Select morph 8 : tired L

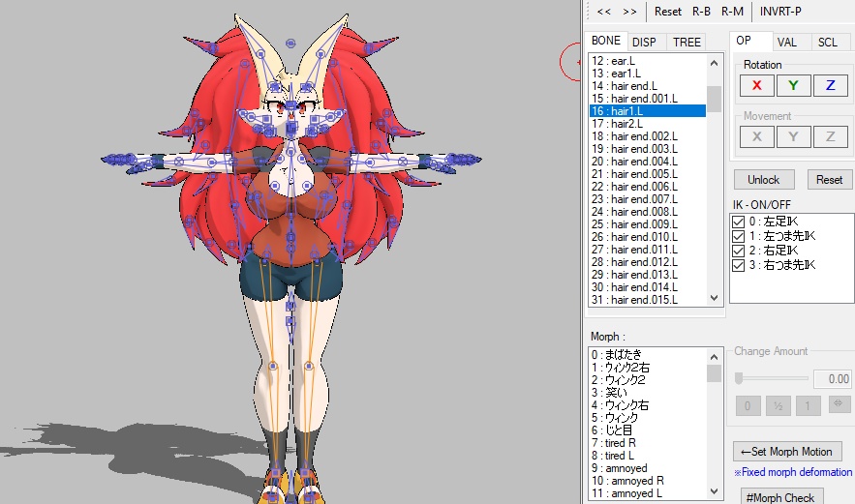pyautogui.click(x=648, y=456)
